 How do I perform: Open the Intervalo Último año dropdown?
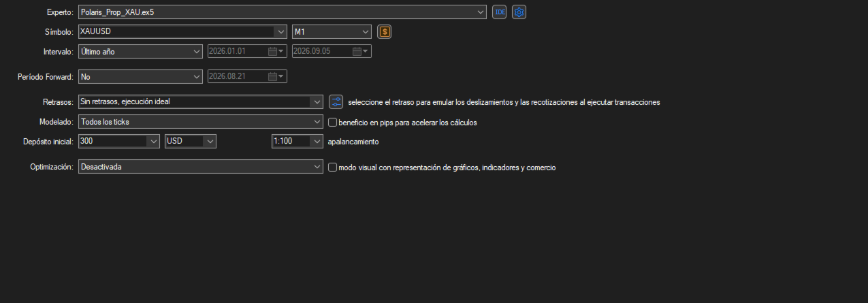[x=197, y=51]
